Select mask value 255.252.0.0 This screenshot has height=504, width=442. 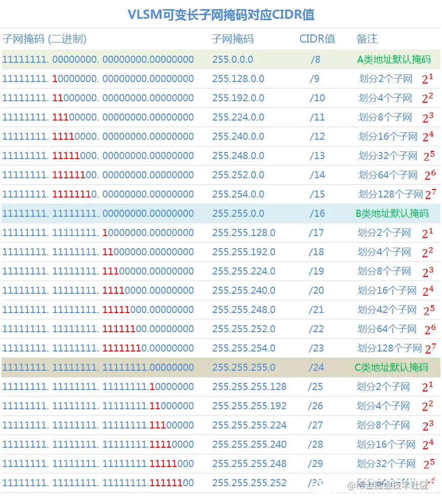238,175
